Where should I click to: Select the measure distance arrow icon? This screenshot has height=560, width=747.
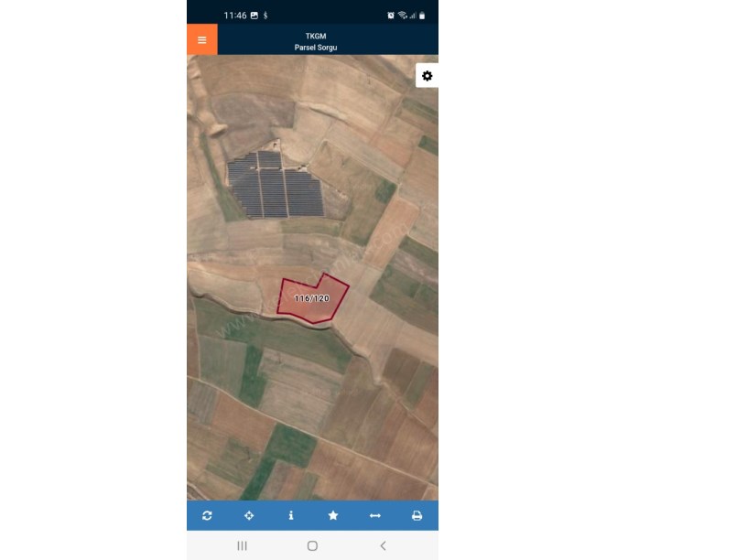[x=375, y=515]
